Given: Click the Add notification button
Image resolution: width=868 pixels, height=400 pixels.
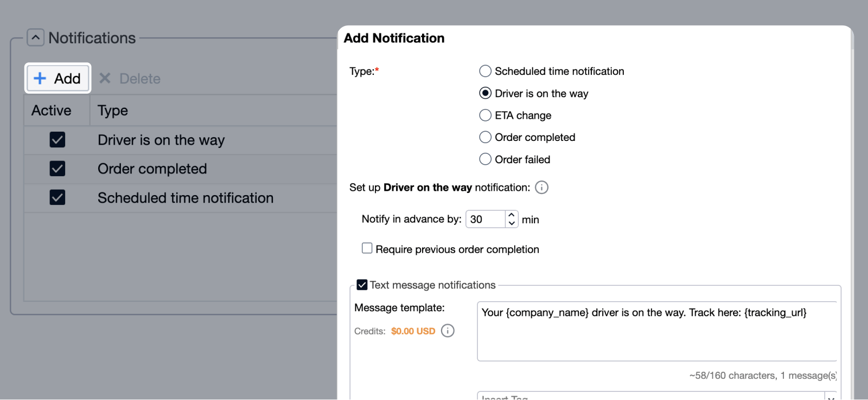Looking at the screenshot, I should [x=58, y=79].
